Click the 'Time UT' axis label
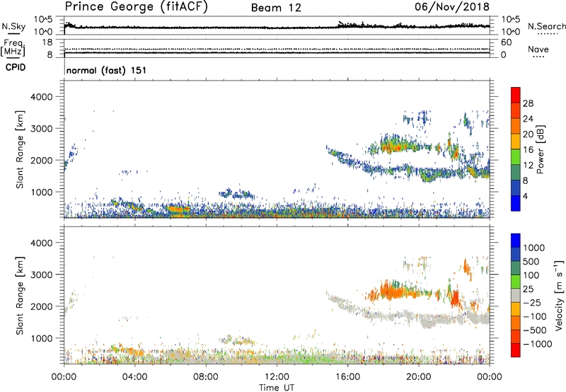Viewport: 566px width, 392px height. 277,388
